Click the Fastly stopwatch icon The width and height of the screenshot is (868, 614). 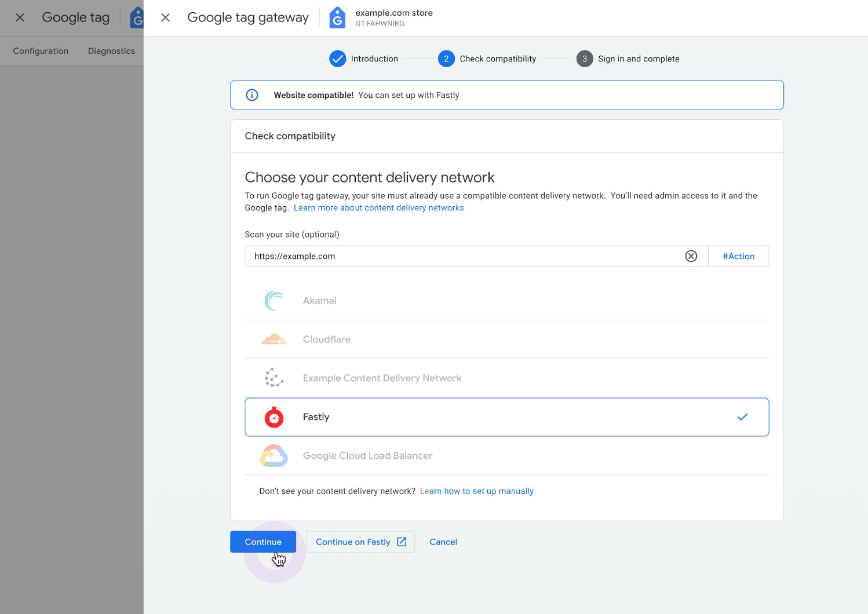273,417
